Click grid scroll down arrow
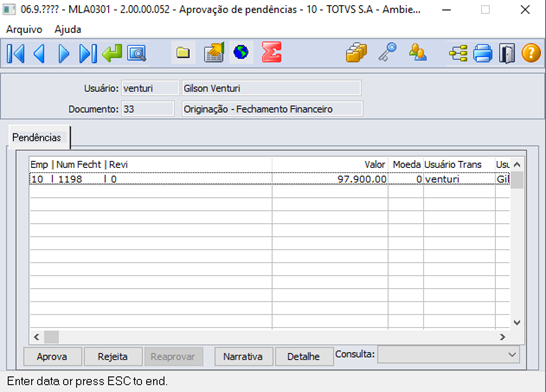 click(x=517, y=323)
